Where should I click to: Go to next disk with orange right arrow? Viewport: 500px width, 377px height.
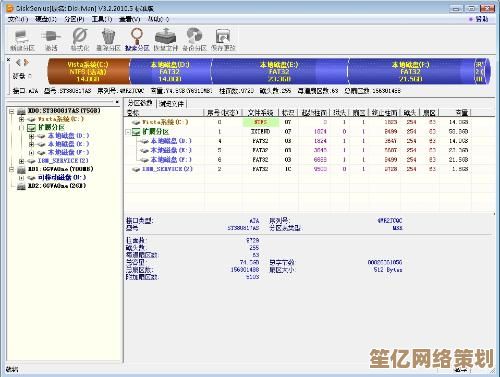point(26,62)
